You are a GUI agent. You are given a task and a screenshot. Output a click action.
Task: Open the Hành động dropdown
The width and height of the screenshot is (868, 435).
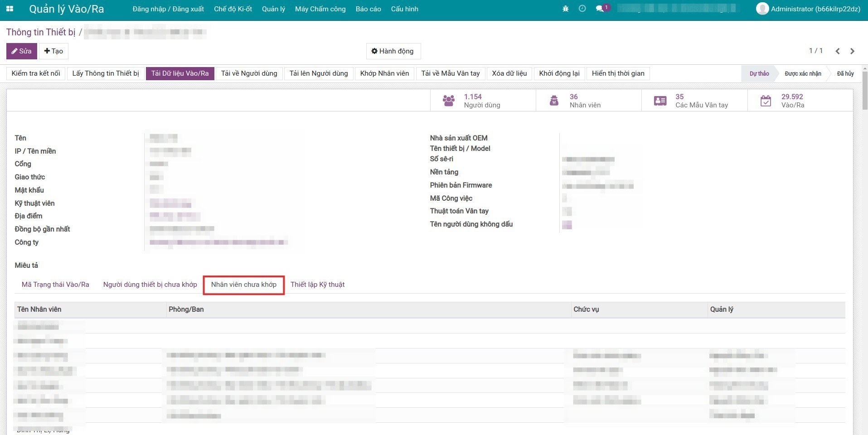393,51
